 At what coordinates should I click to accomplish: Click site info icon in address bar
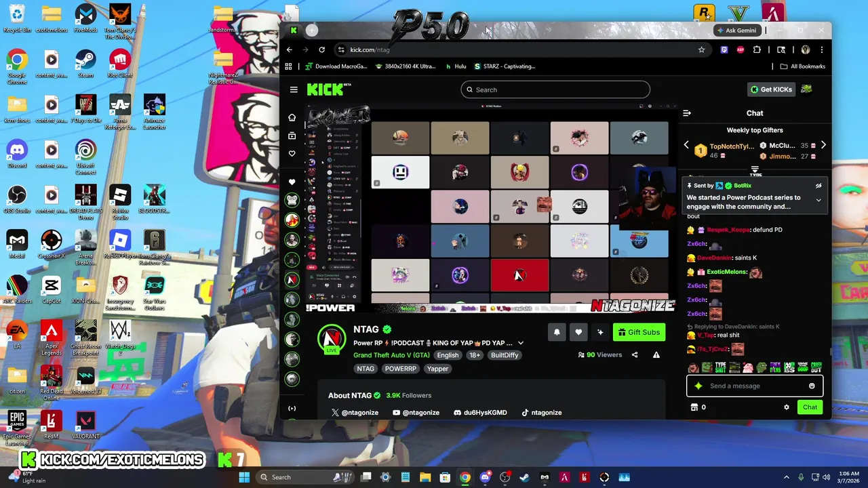click(341, 49)
